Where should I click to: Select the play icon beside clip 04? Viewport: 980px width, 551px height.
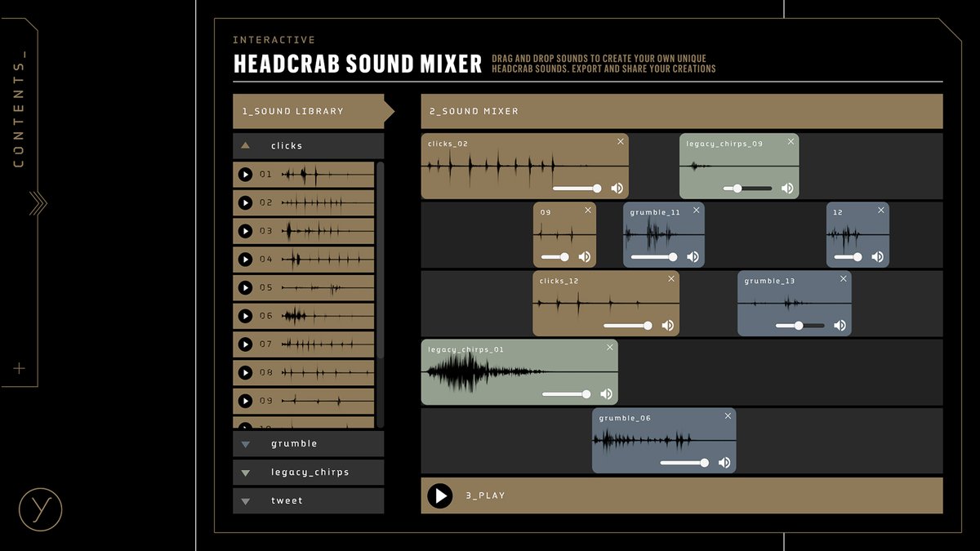click(x=246, y=260)
